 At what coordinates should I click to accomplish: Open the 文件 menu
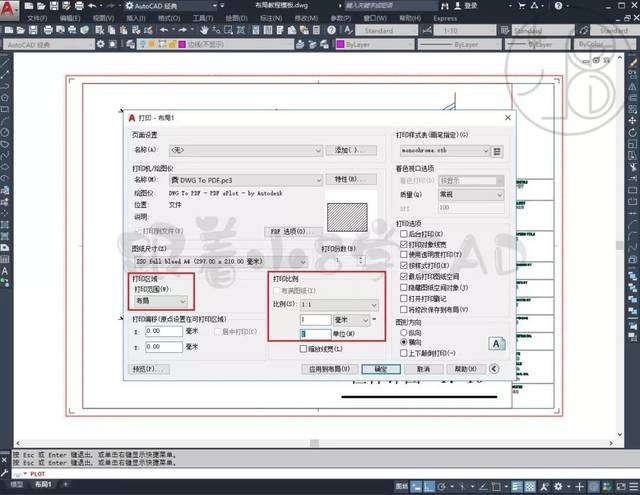[36, 18]
